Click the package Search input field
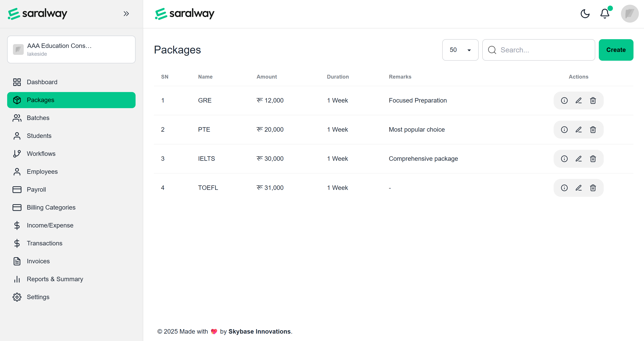The height and width of the screenshot is (341, 644). click(542, 50)
